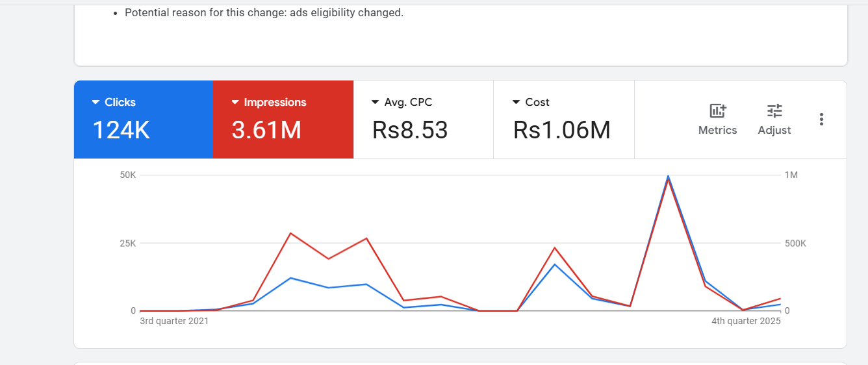Click the first red Impressions peak on chart
The width and height of the screenshot is (868, 365).
coord(290,233)
